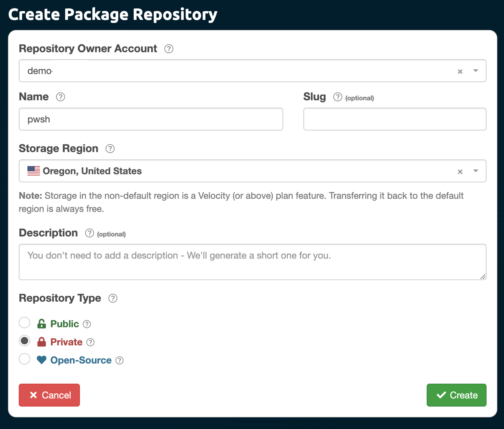Expand the Repository Owner Account dropdown arrow

coord(476,71)
